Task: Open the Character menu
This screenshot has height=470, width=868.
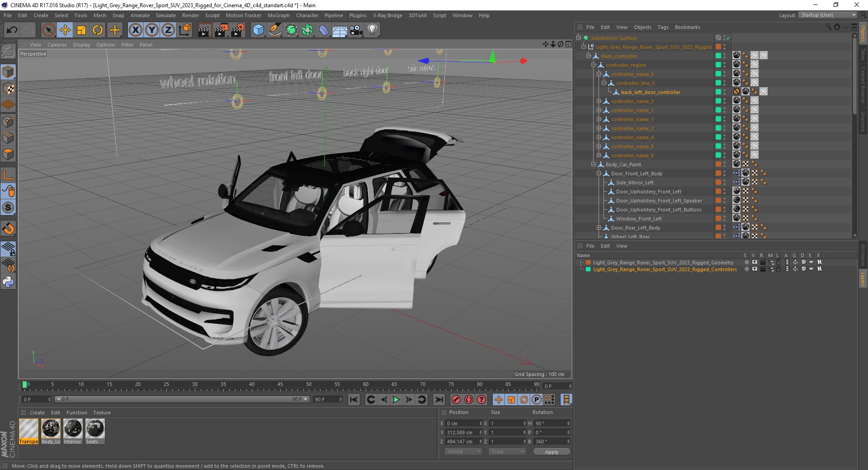Action: [x=307, y=15]
